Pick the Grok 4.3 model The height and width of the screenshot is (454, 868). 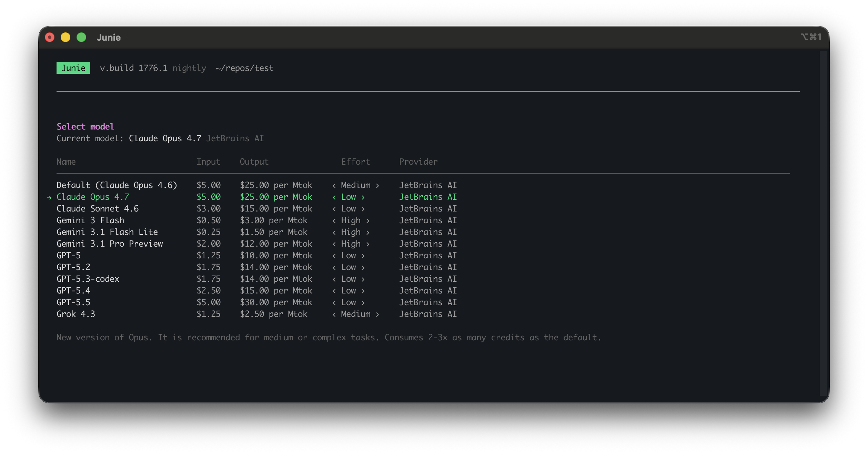click(x=256, y=314)
